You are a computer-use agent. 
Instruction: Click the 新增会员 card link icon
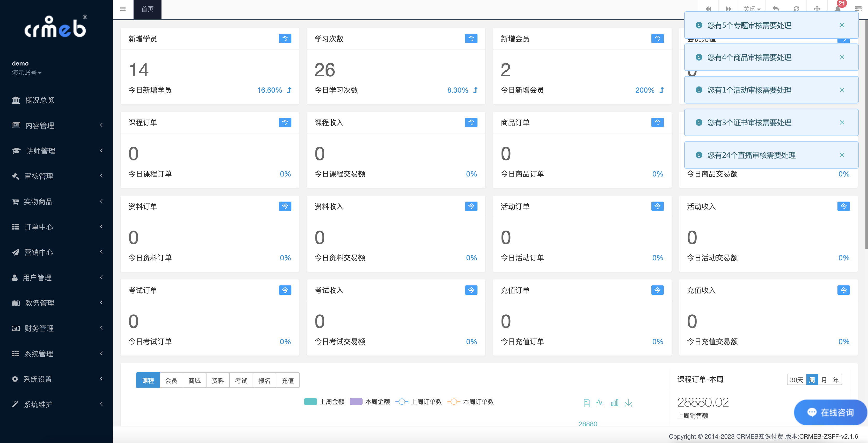click(x=657, y=39)
